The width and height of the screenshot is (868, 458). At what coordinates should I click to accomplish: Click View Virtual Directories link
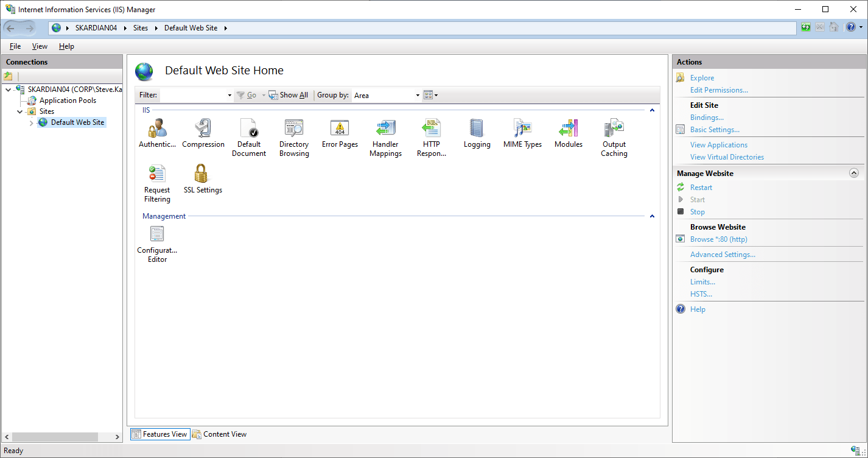click(727, 157)
